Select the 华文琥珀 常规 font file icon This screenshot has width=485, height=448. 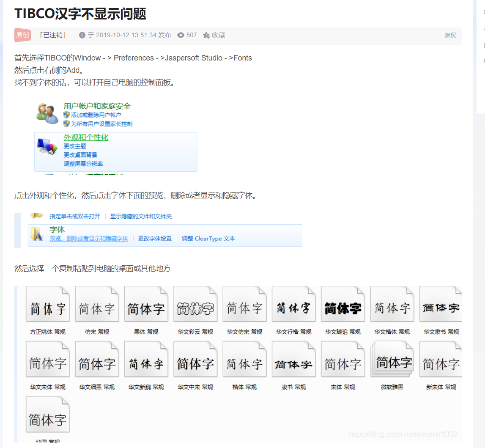(x=343, y=304)
